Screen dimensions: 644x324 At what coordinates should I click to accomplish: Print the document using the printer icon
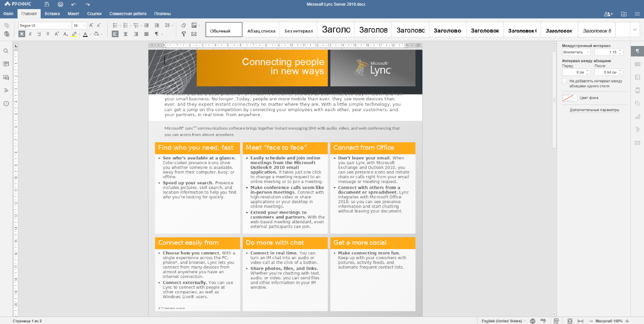point(60,4)
